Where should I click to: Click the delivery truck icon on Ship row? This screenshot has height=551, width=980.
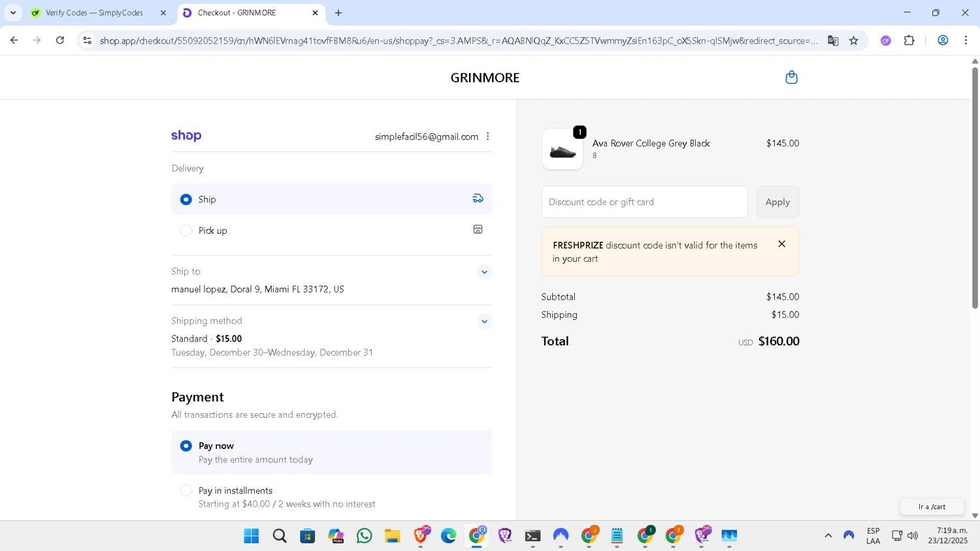pos(478,198)
